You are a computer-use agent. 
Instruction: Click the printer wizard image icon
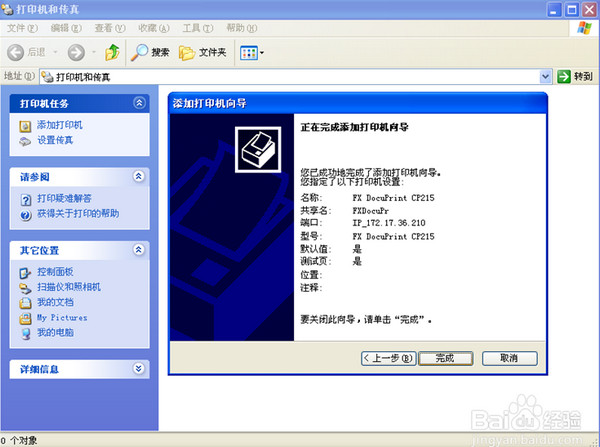pos(258,150)
